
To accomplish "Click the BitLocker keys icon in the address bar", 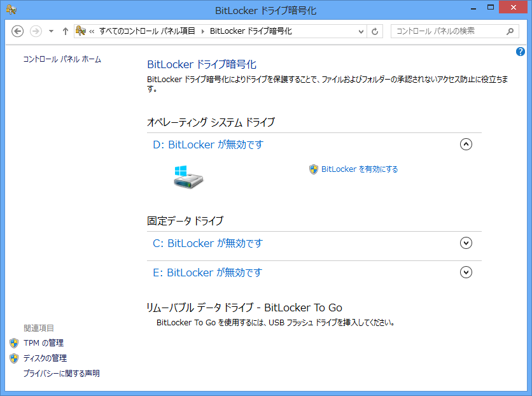I will point(81,31).
